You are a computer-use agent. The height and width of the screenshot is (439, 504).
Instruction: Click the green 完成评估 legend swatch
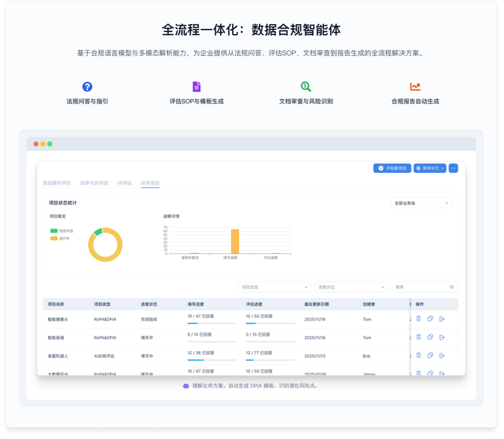coord(54,231)
